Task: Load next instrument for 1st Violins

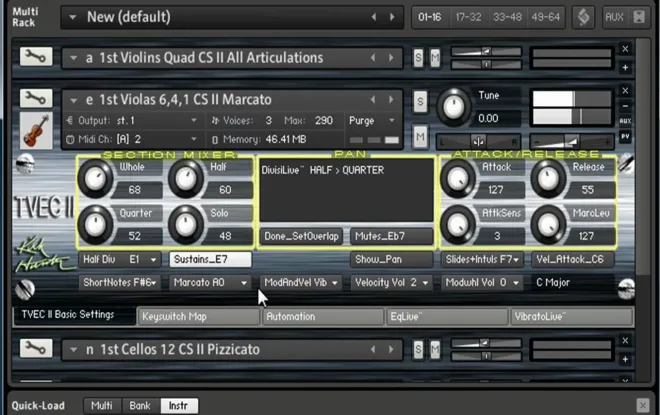Action: tap(391, 58)
